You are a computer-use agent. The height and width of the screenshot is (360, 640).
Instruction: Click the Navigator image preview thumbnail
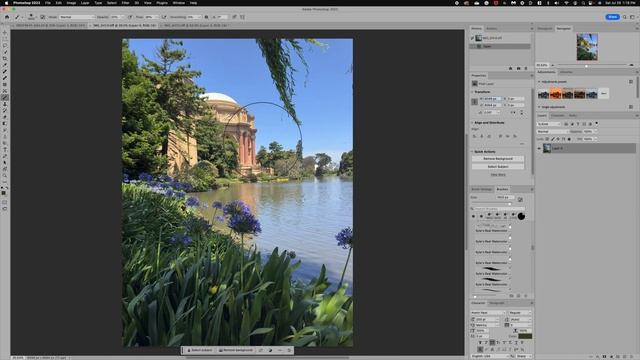point(587,47)
